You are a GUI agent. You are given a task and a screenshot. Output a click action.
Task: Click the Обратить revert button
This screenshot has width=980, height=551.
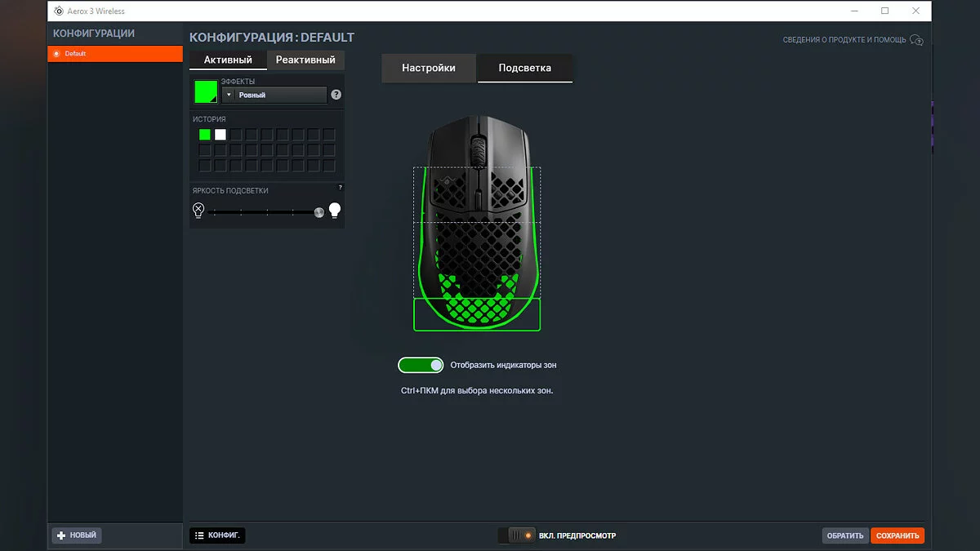[x=845, y=535]
